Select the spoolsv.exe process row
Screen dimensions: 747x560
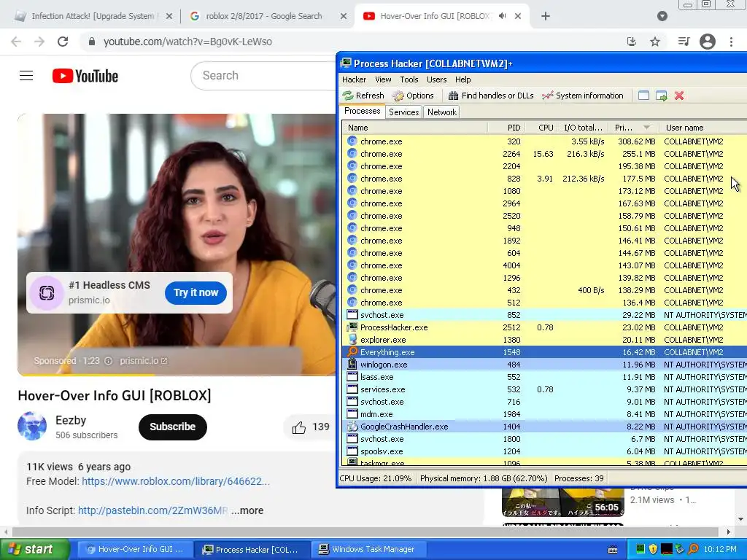(544, 451)
